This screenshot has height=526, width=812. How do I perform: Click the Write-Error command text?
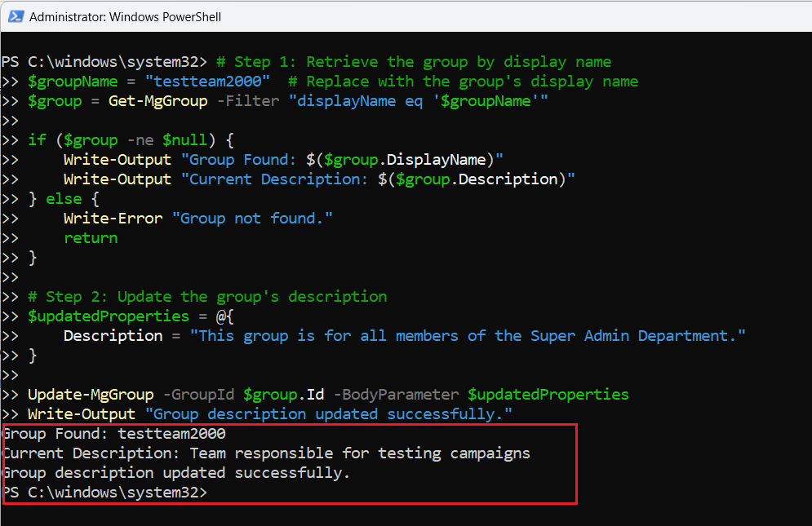point(113,219)
